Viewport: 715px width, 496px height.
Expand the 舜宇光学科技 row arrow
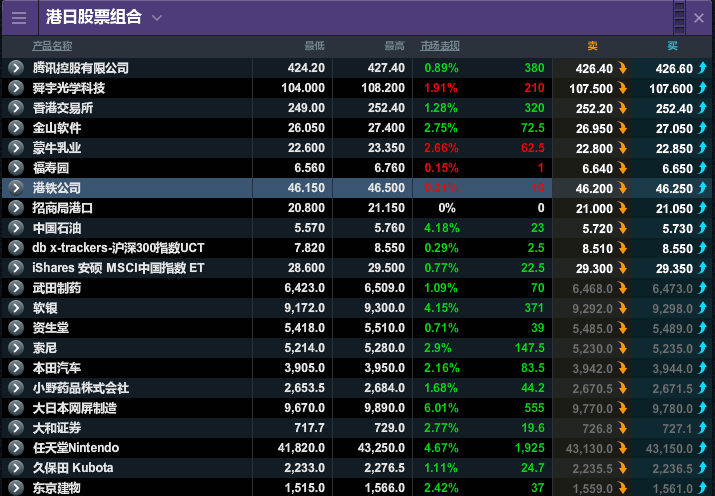pyautogui.click(x=16, y=88)
